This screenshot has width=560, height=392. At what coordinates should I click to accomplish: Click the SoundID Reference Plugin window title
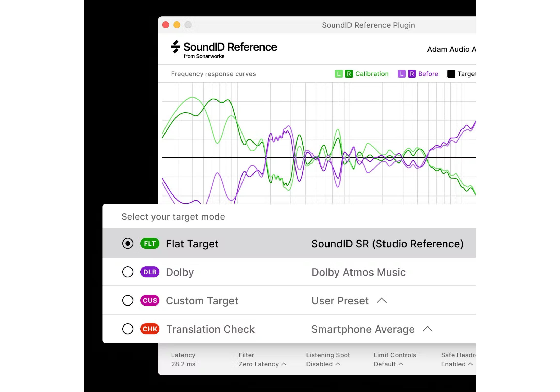tap(368, 25)
